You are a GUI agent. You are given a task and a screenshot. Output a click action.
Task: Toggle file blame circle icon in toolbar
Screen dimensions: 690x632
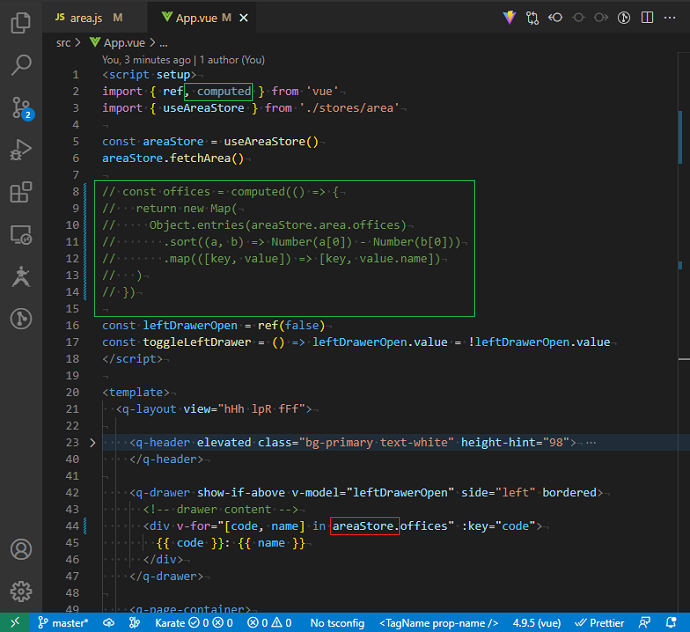coord(624,18)
